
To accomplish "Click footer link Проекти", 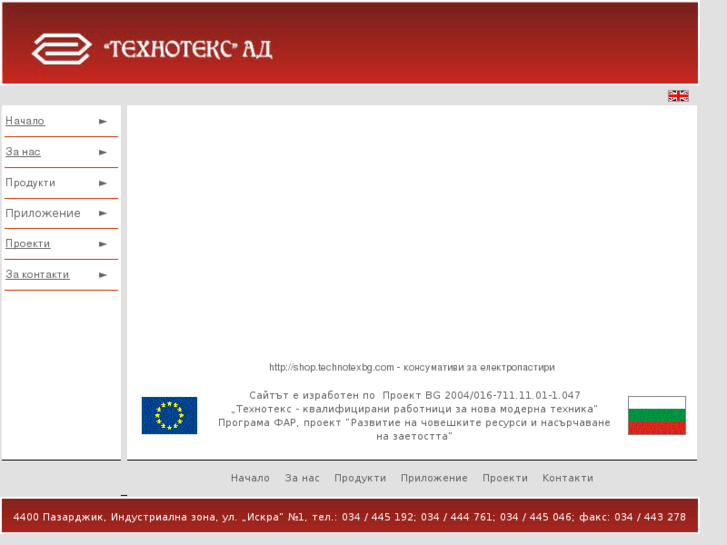I will tap(505, 478).
